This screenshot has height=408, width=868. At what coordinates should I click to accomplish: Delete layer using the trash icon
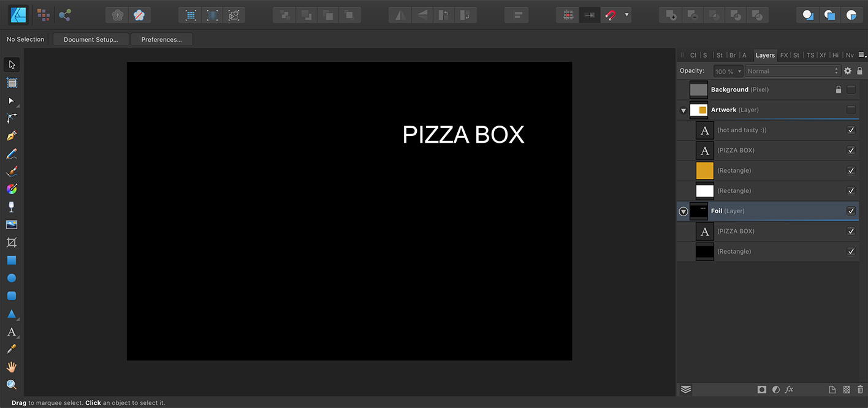[x=861, y=390]
